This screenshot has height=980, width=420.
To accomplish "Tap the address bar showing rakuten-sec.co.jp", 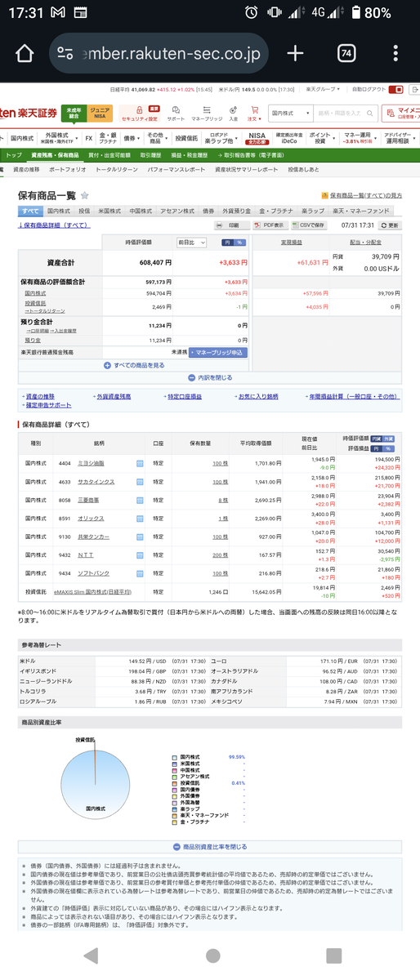I will [x=158, y=54].
